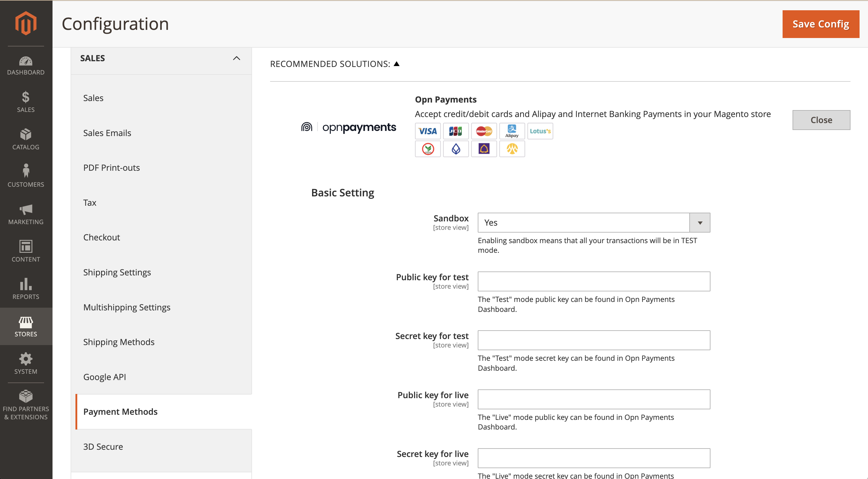Open the Catalog section in sidebar
The image size is (868, 479).
point(26,139)
